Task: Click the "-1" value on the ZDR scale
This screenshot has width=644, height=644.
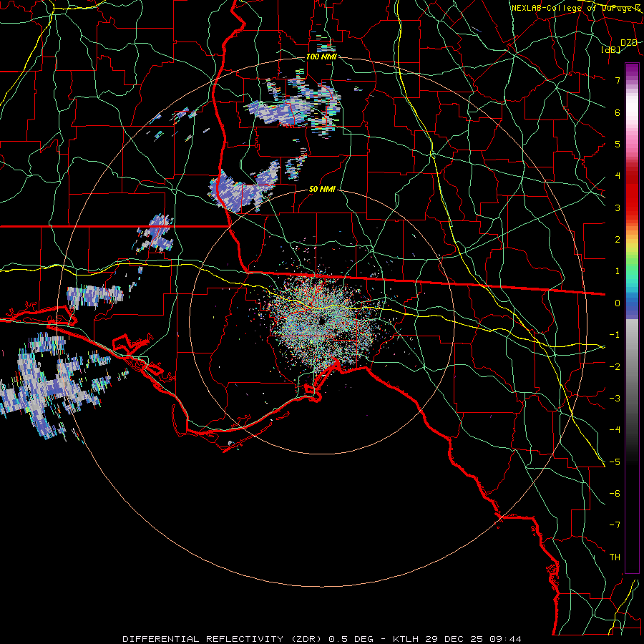Action: click(615, 335)
